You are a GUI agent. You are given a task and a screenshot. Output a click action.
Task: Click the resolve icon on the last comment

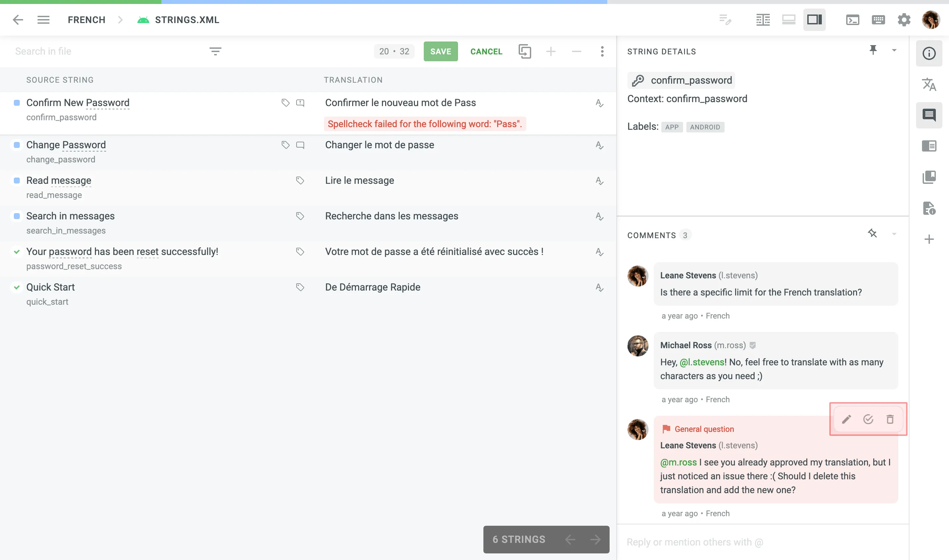click(868, 419)
